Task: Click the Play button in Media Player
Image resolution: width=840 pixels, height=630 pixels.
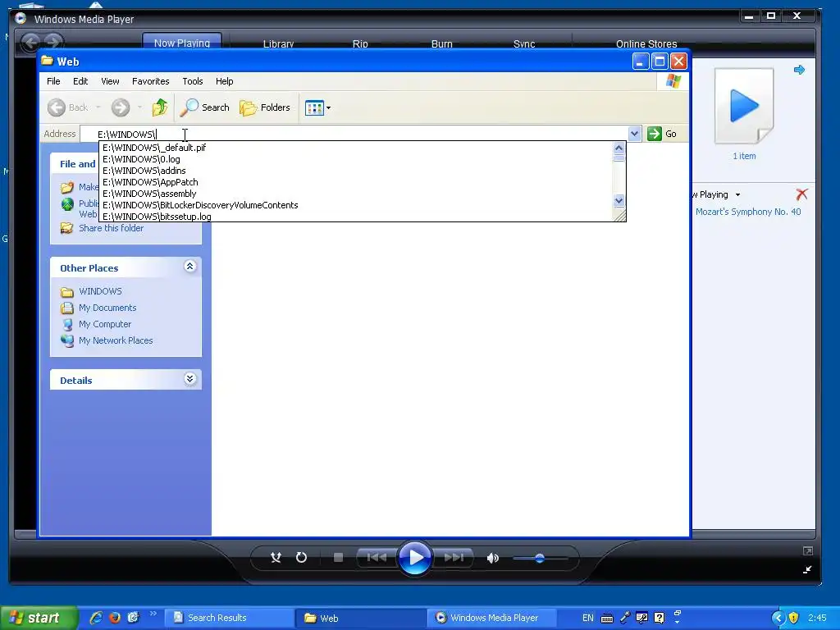Action: [x=415, y=558]
